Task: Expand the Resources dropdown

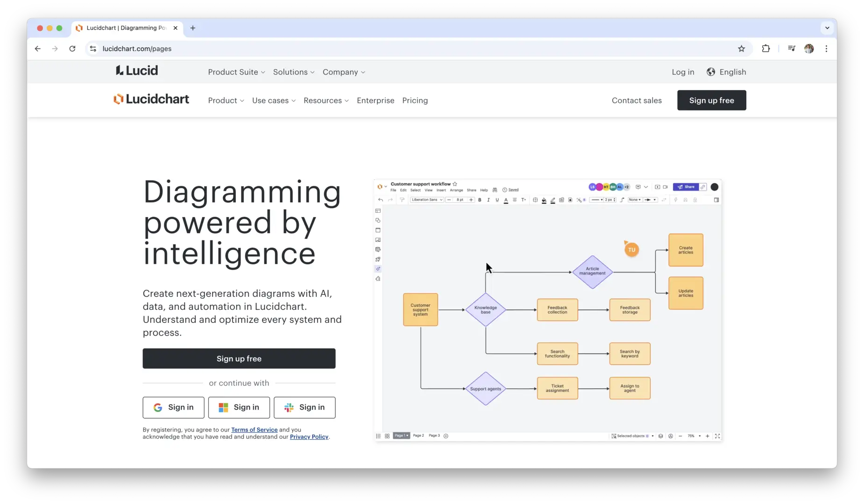Action: (326, 100)
